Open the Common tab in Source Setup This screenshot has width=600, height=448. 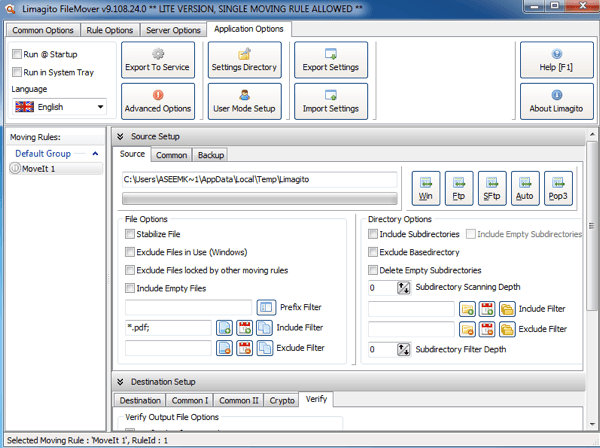(x=171, y=155)
